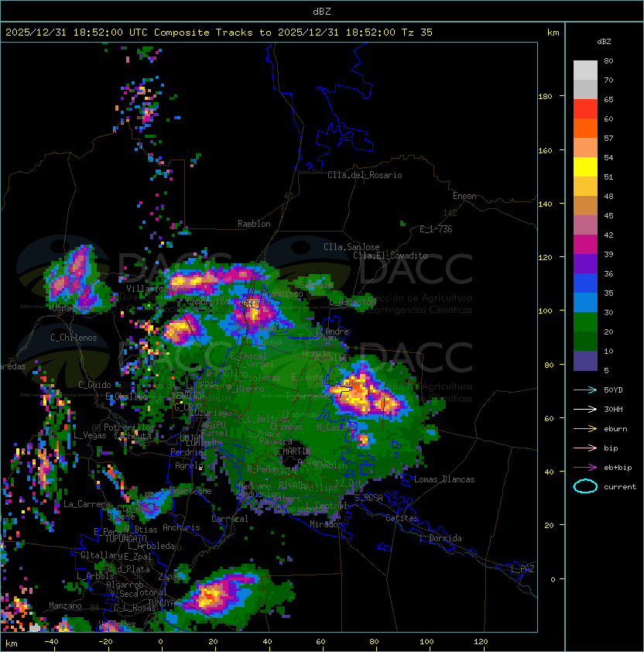Image resolution: width=644 pixels, height=652 pixels.
Task: Click the 'Uspallata' map label
Action: coord(72,308)
